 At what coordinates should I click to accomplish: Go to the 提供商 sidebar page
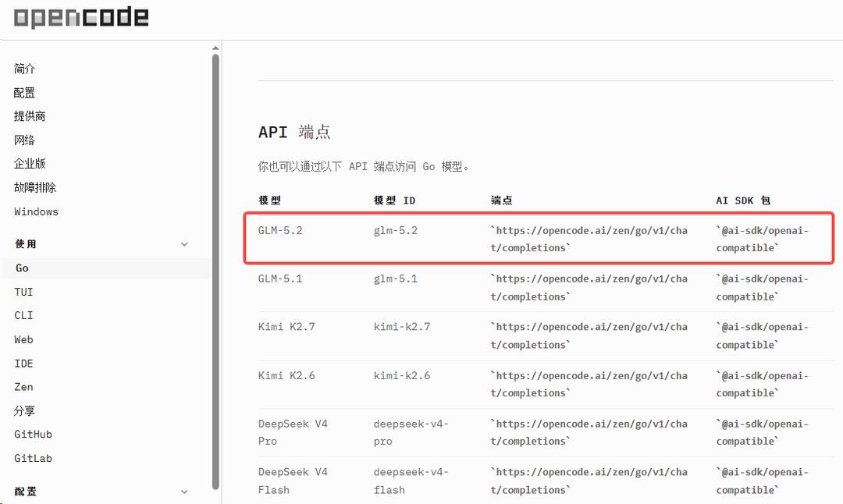(x=30, y=116)
